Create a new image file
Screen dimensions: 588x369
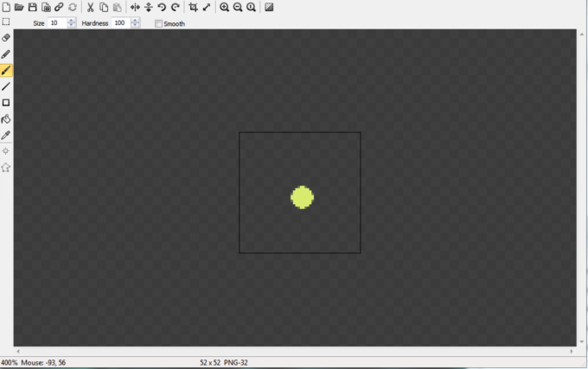(6, 7)
